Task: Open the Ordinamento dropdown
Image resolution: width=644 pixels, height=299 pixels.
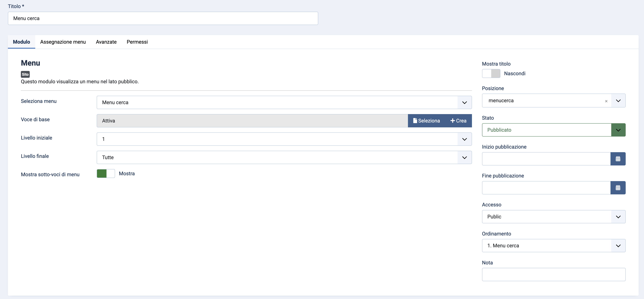Action: click(x=553, y=245)
